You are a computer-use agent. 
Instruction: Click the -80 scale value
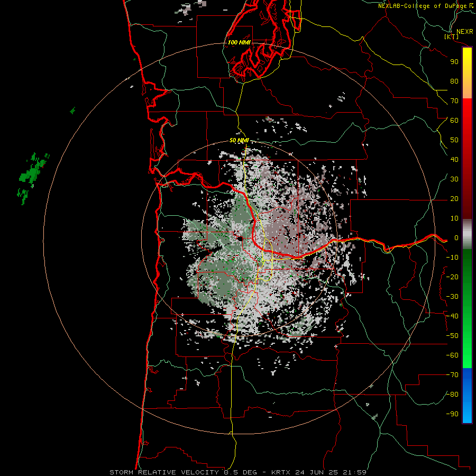452,395
